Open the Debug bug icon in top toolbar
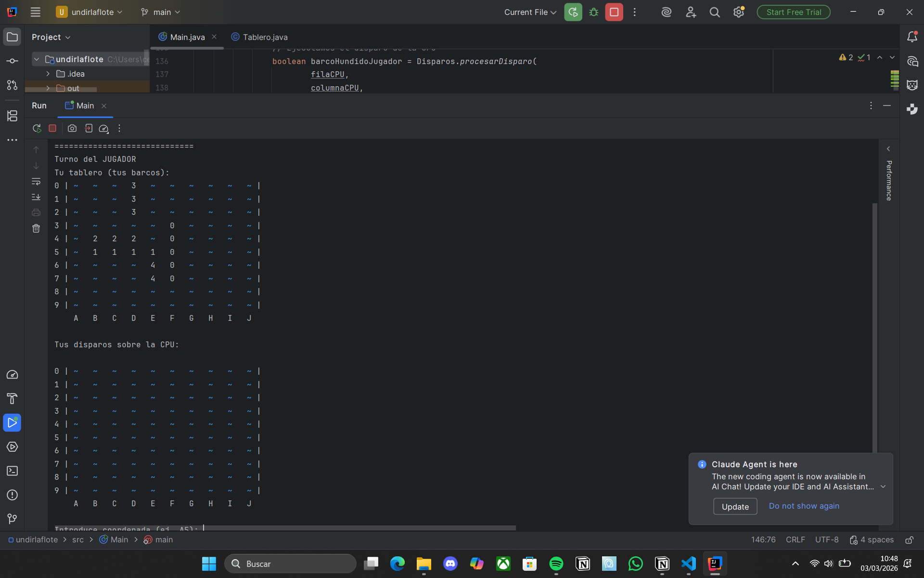This screenshot has width=924, height=578. 593,13
